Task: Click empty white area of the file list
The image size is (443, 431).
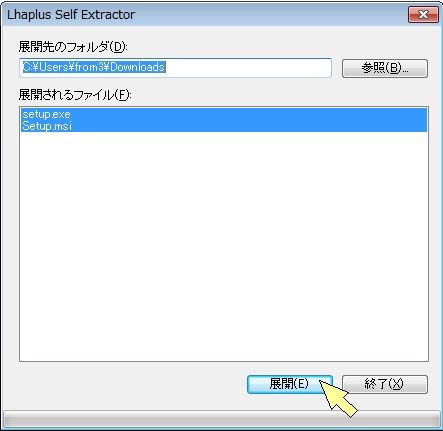Action: point(224,247)
